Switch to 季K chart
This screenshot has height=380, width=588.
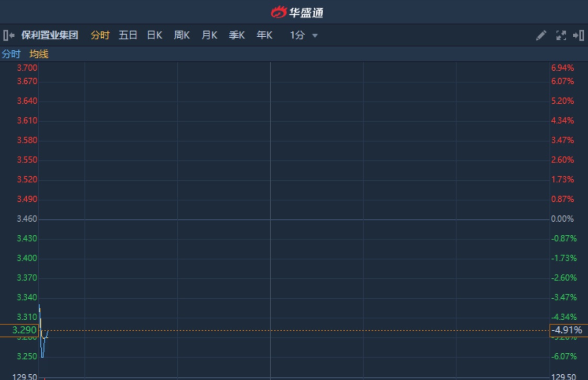click(x=237, y=35)
